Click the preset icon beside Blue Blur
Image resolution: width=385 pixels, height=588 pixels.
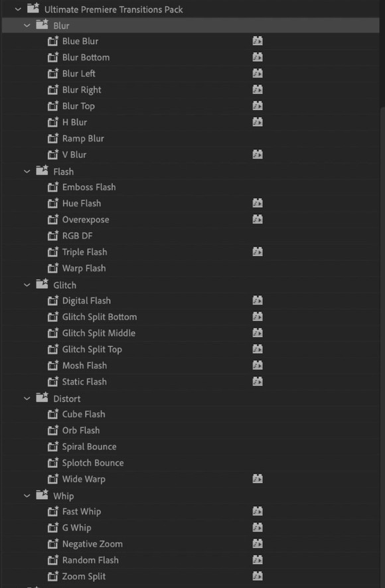coord(53,41)
